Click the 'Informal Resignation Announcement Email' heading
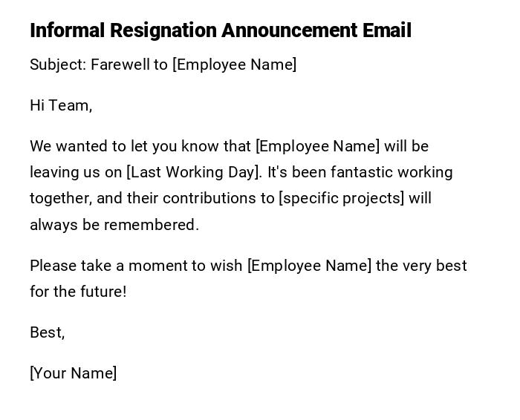The image size is (520, 420). (220, 30)
